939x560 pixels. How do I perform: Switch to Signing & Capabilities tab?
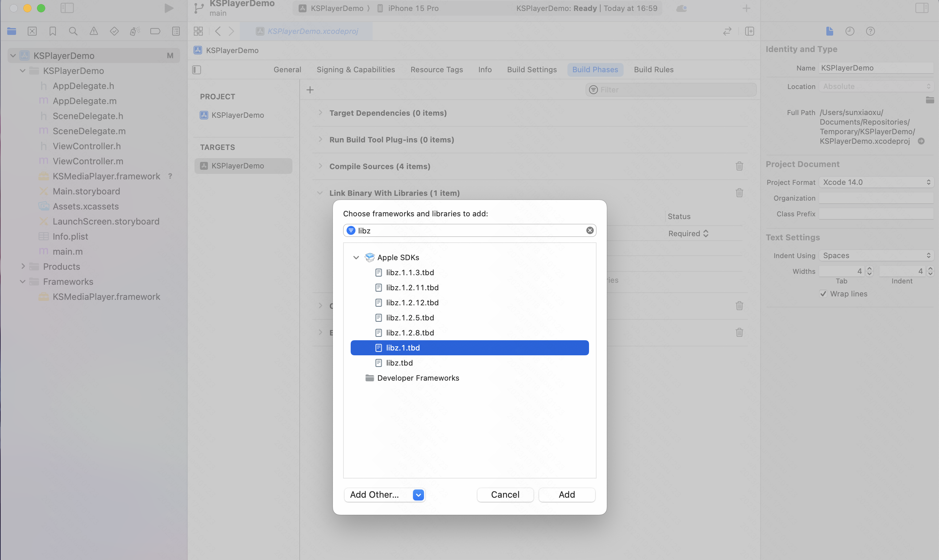tap(355, 69)
